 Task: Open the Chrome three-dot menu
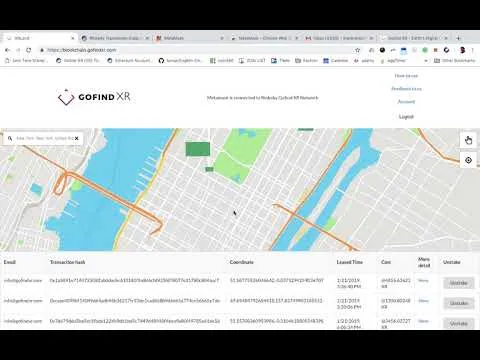473,50
